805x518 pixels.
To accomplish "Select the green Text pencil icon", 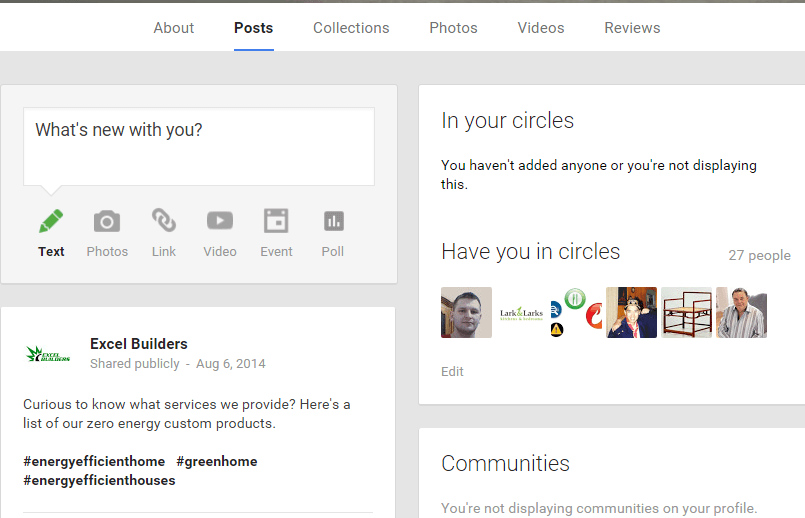I will click(x=51, y=221).
